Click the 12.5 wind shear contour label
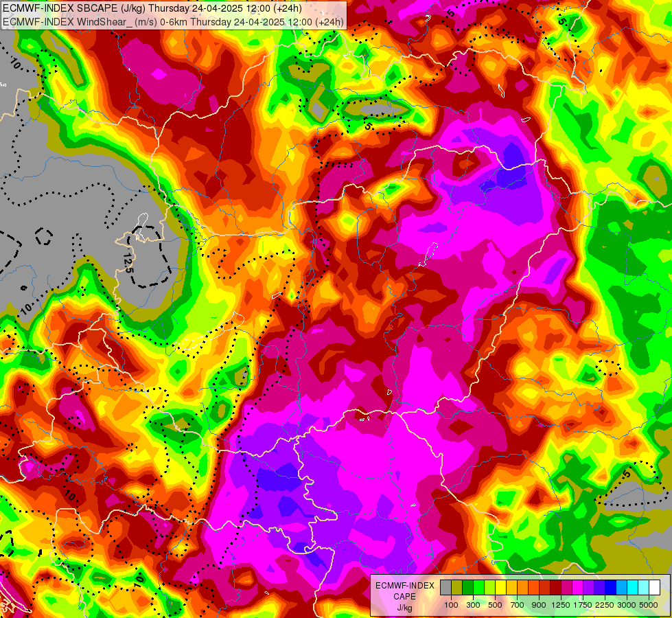The image size is (672, 618). pos(128,263)
